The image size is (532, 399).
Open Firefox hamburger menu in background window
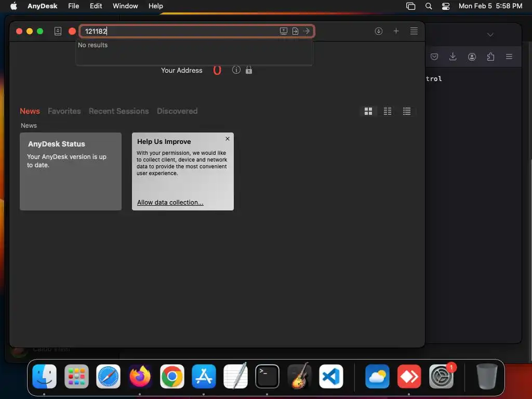click(x=509, y=57)
